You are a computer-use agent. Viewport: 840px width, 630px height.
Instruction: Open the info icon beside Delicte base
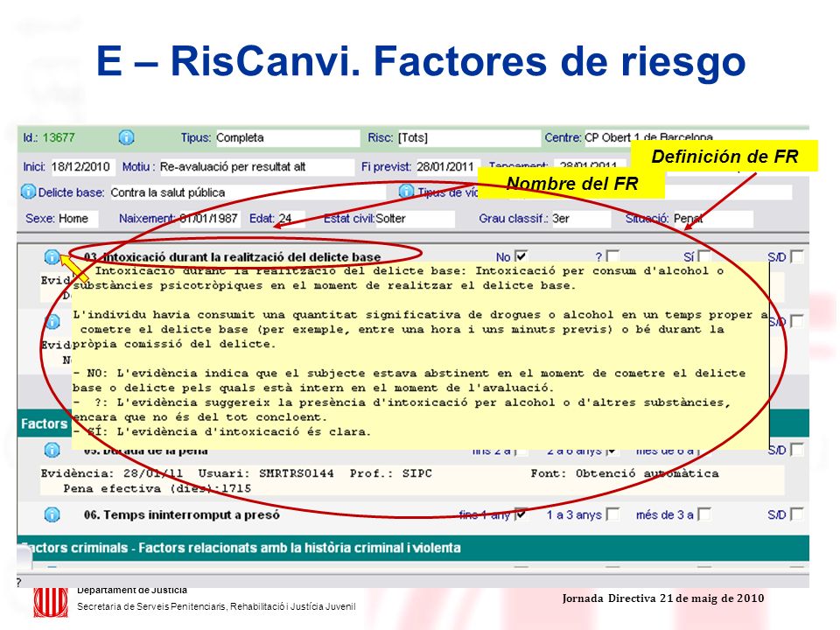click(x=28, y=192)
